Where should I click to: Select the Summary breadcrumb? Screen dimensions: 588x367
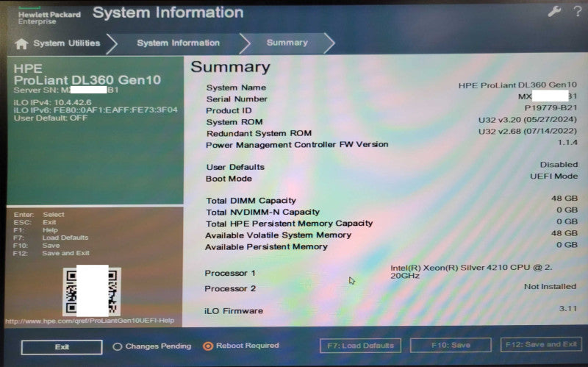click(287, 43)
